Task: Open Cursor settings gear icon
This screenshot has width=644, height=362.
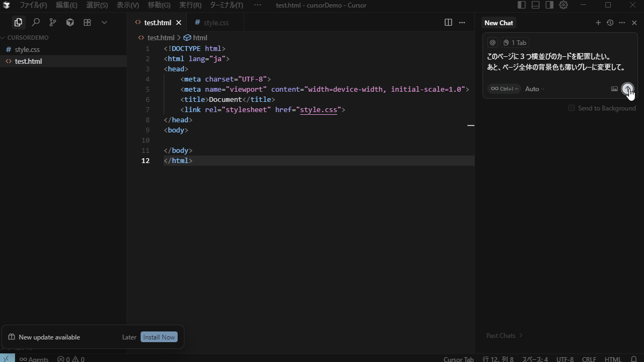Action: point(563,5)
